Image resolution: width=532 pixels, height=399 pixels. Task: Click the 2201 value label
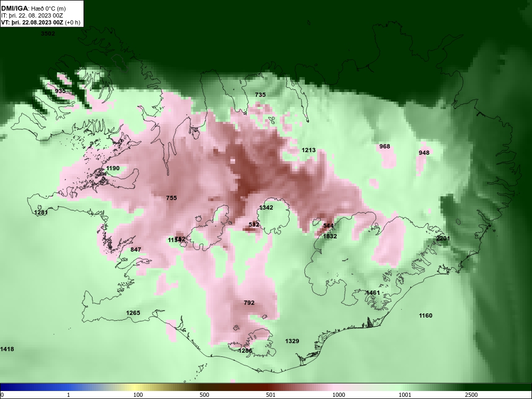click(443, 238)
